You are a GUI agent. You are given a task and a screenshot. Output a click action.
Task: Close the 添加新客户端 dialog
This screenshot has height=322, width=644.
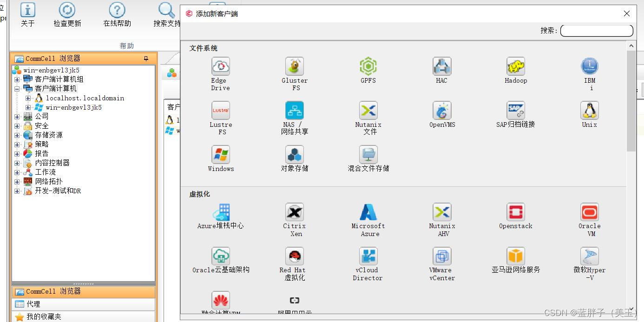click(626, 13)
